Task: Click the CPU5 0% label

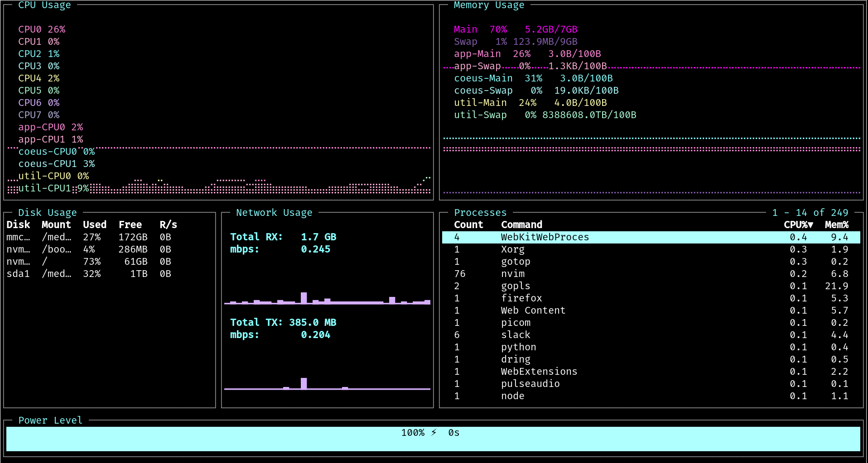Action: point(39,91)
